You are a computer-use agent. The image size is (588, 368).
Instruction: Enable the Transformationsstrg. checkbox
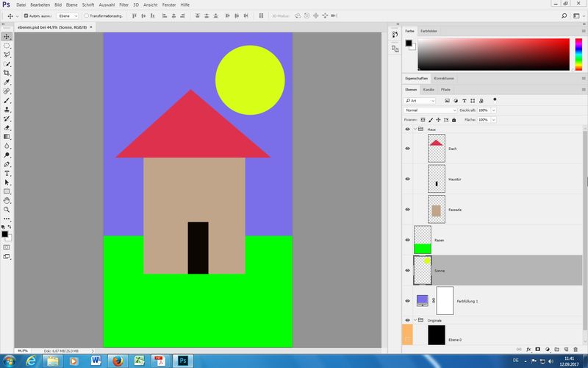(86, 15)
